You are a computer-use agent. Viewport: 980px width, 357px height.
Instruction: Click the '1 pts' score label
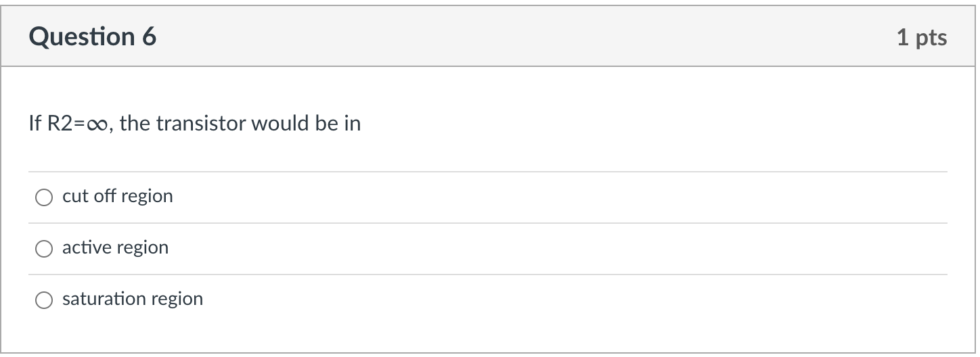[922, 38]
